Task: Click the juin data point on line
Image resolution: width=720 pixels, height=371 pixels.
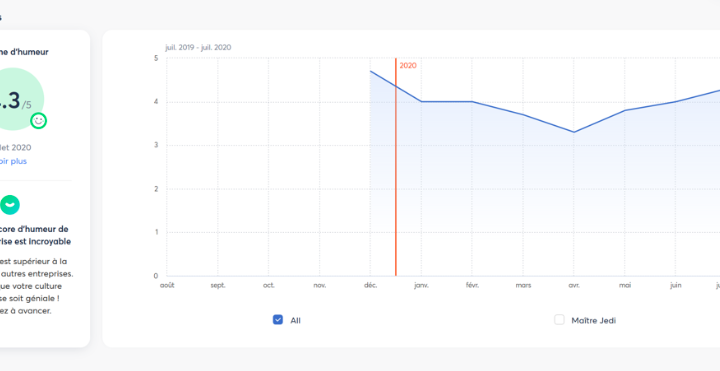Action: click(675, 101)
